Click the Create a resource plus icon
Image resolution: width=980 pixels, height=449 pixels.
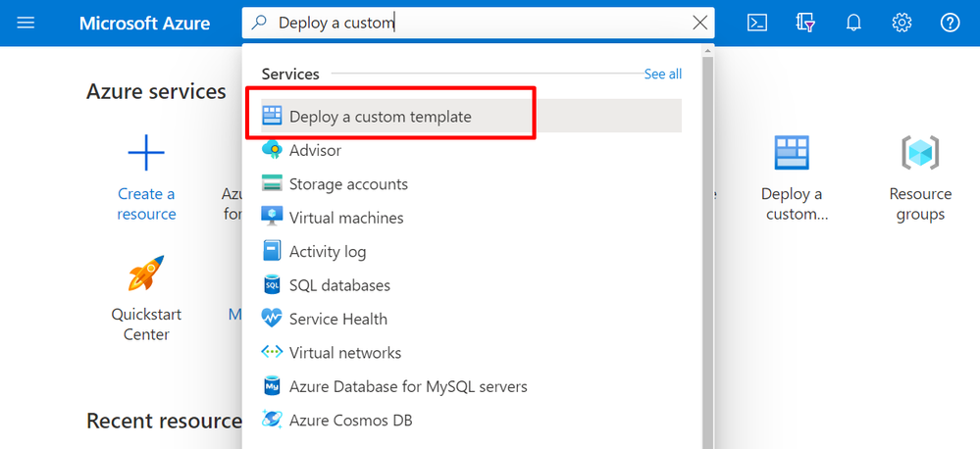tap(146, 154)
